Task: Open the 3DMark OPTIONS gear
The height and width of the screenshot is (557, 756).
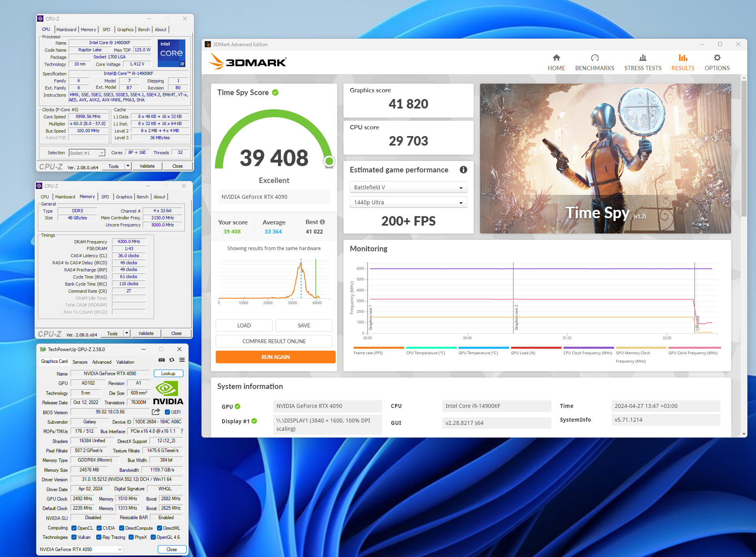Action: click(717, 58)
